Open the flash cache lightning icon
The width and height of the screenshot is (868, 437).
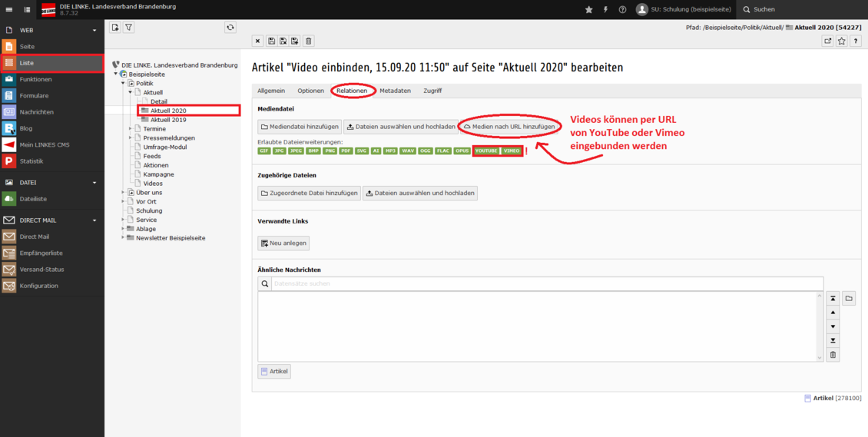point(605,9)
